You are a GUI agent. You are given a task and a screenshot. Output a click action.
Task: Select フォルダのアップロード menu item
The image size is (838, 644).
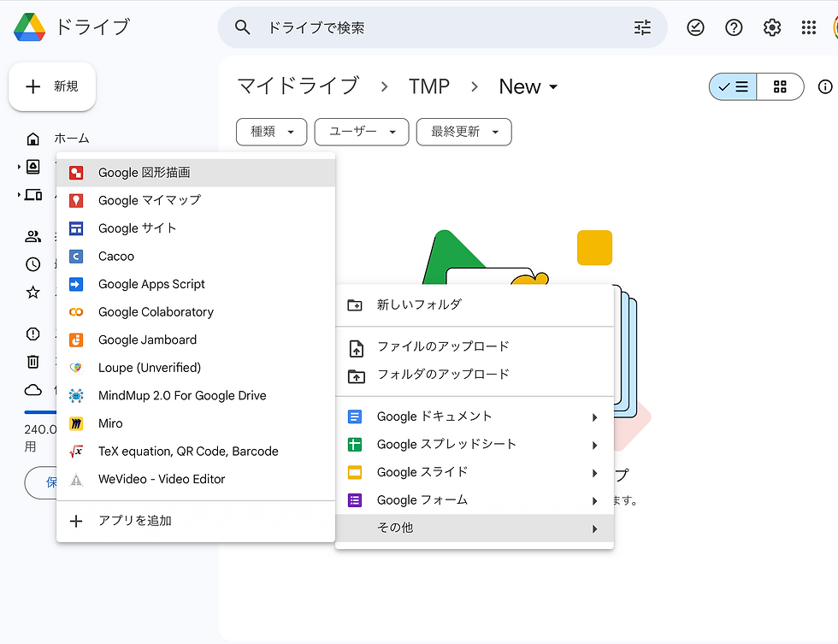tap(475, 375)
